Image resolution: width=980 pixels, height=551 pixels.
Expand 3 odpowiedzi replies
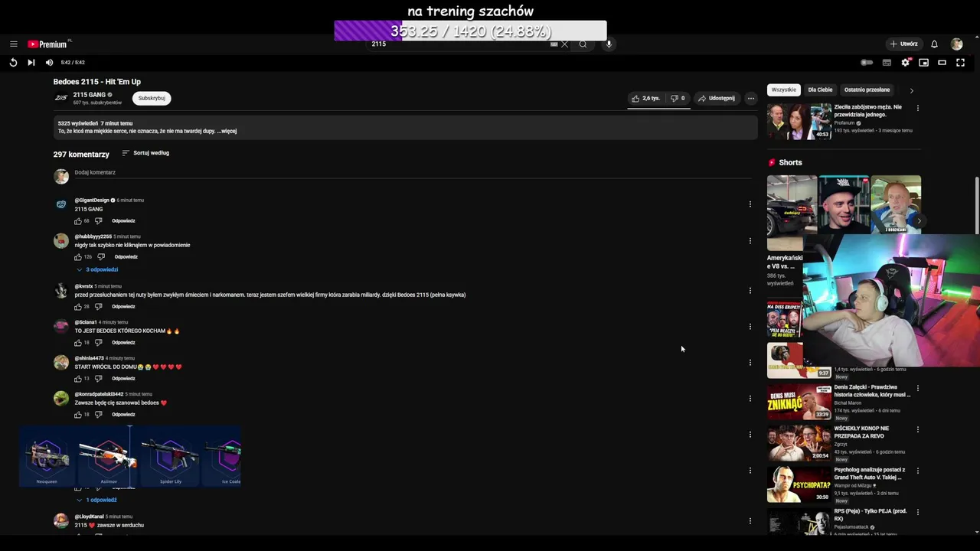97,270
